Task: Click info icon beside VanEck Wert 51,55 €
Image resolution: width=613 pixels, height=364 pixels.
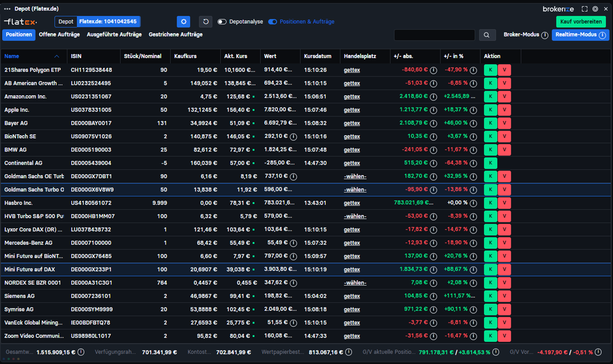Action: [293, 323]
